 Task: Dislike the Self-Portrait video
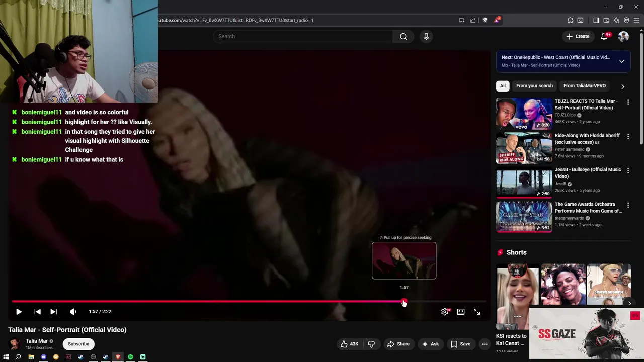(371, 344)
